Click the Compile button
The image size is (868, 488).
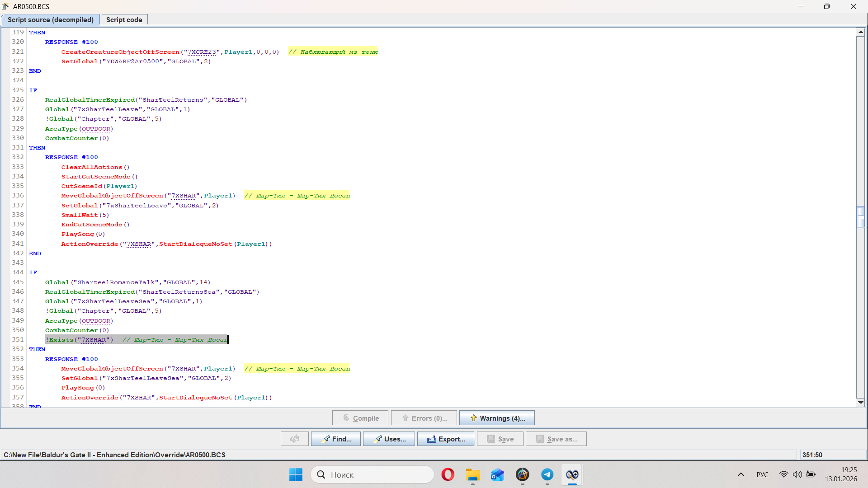pyautogui.click(x=360, y=418)
